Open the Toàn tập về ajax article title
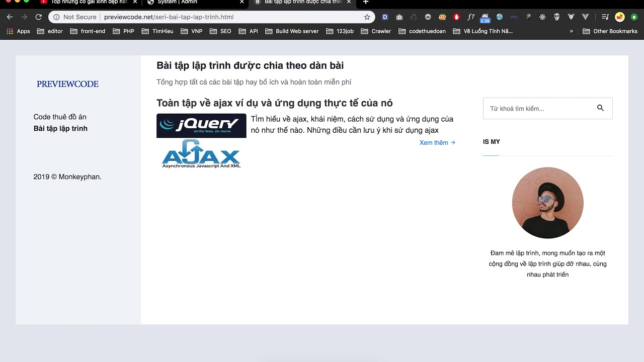Screen dimensions: 644x362 point(275,103)
